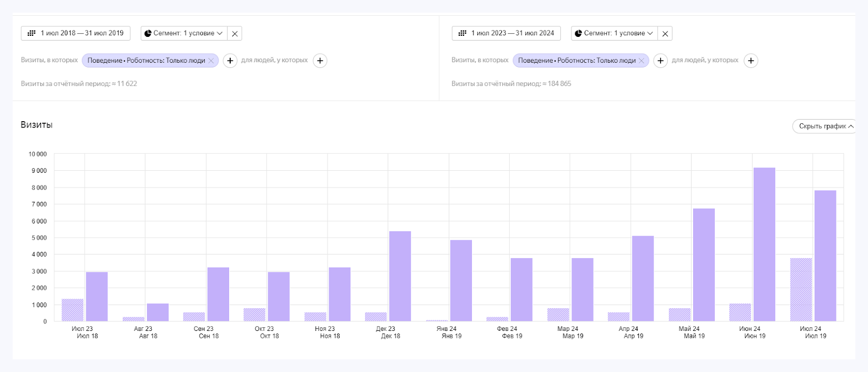Click the Фев 19 axis label
The image size is (868, 372).
point(512,336)
